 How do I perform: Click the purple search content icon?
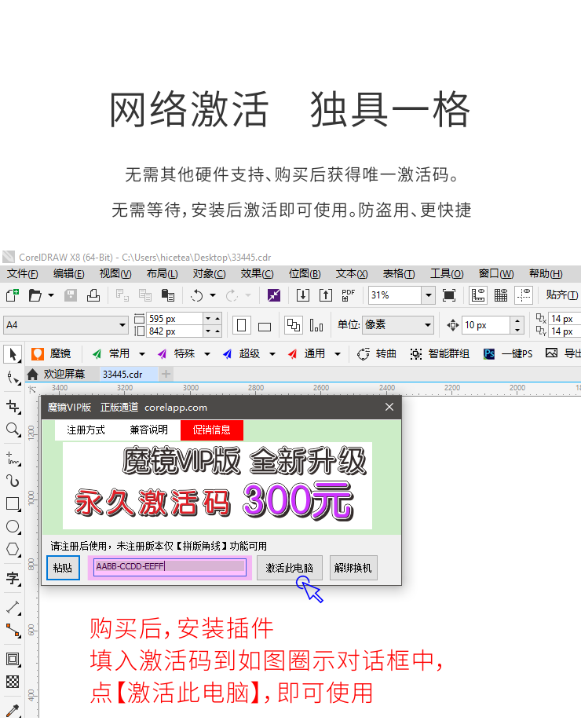click(x=274, y=295)
